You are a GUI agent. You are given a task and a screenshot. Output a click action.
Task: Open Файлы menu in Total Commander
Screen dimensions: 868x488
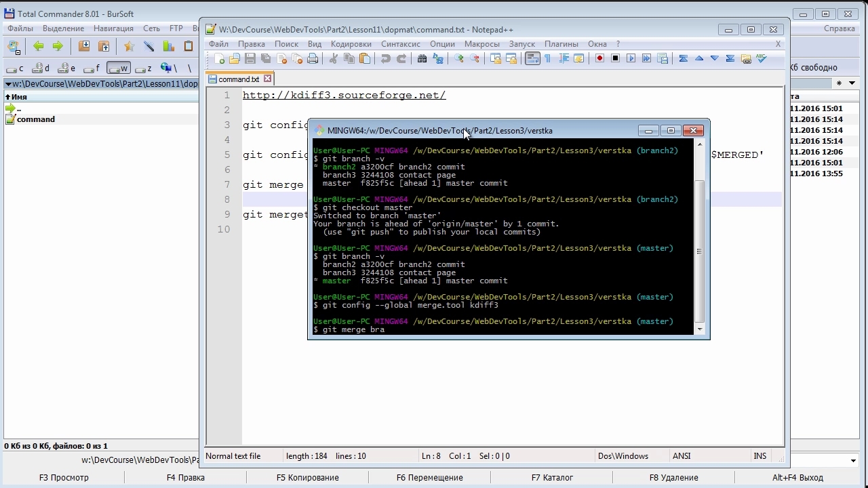pyautogui.click(x=20, y=28)
